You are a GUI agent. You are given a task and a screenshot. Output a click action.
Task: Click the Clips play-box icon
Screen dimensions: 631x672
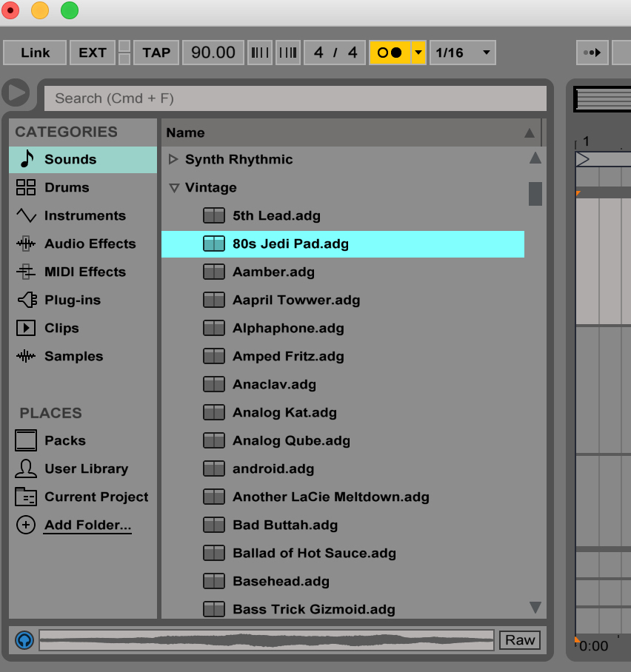(x=26, y=328)
